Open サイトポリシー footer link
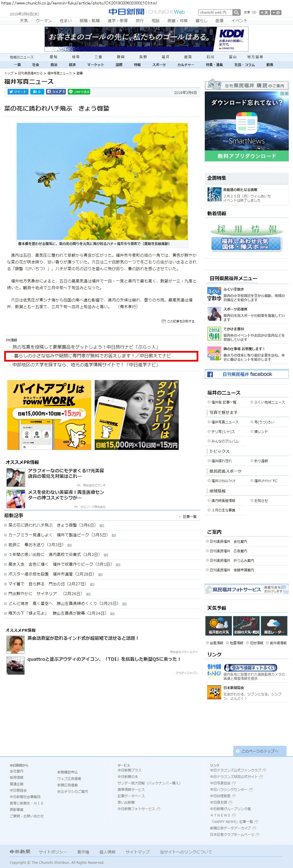This screenshot has height=868, width=293. click(53, 852)
